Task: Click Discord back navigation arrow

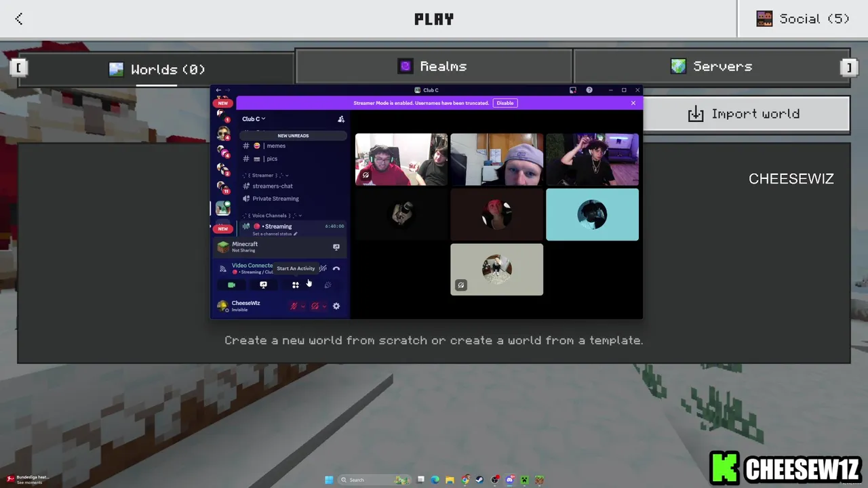Action: pyautogui.click(x=218, y=90)
